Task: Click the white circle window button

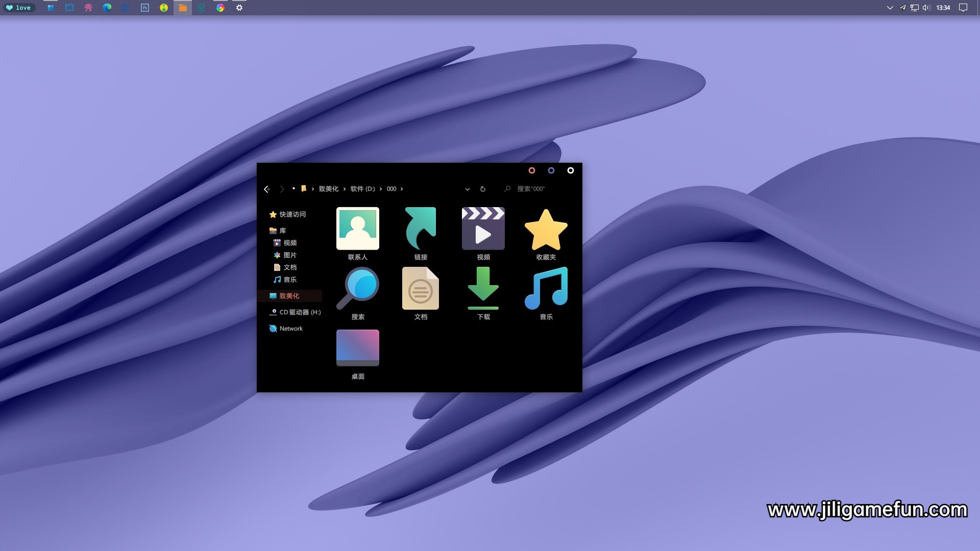Action: (570, 170)
